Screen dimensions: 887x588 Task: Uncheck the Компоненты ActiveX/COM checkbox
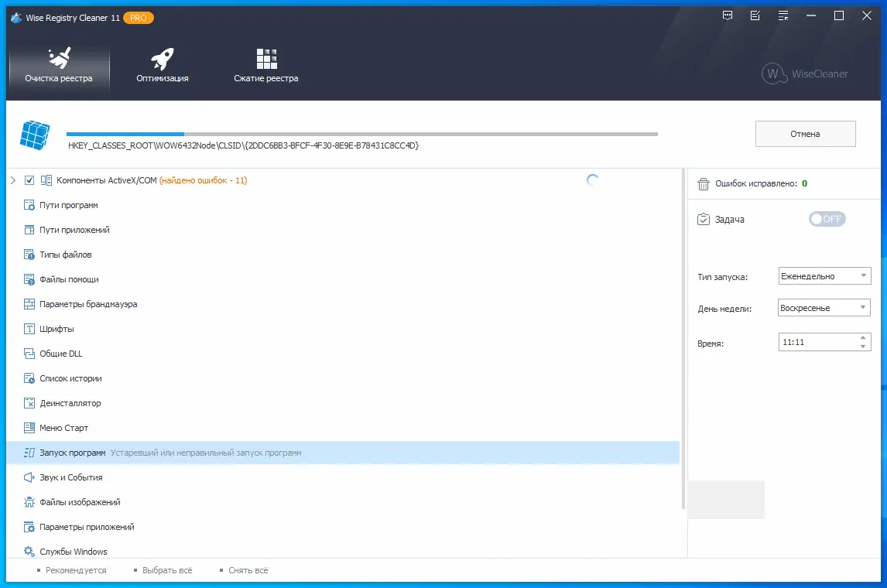click(x=29, y=179)
